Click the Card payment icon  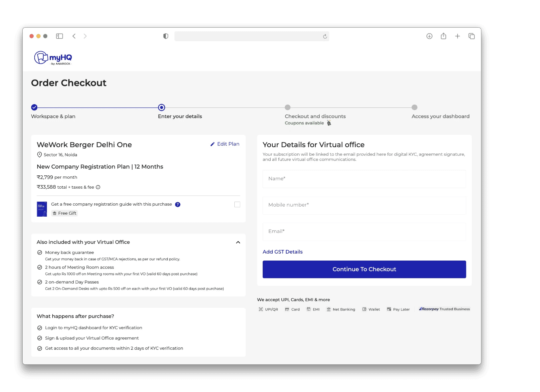point(287,309)
